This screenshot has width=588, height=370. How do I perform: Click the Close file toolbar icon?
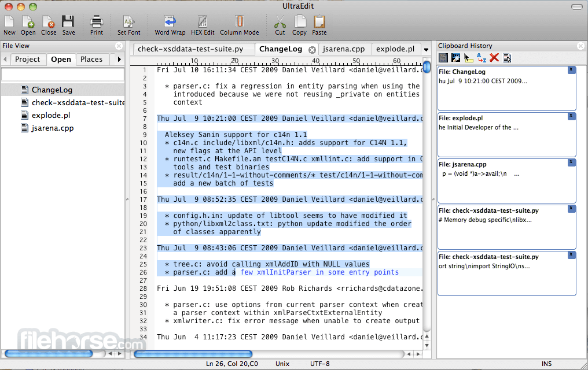(49, 25)
